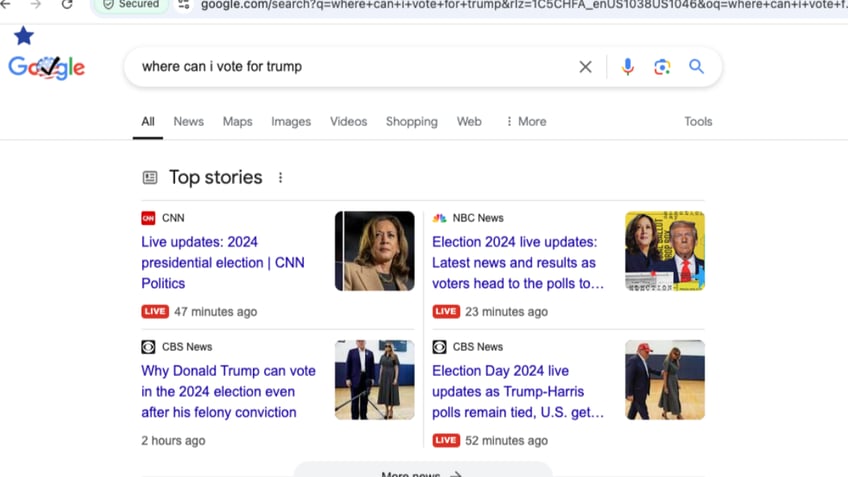Switch to the Maps tab
Image resolution: width=848 pixels, height=477 pixels.
[x=237, y=122]
